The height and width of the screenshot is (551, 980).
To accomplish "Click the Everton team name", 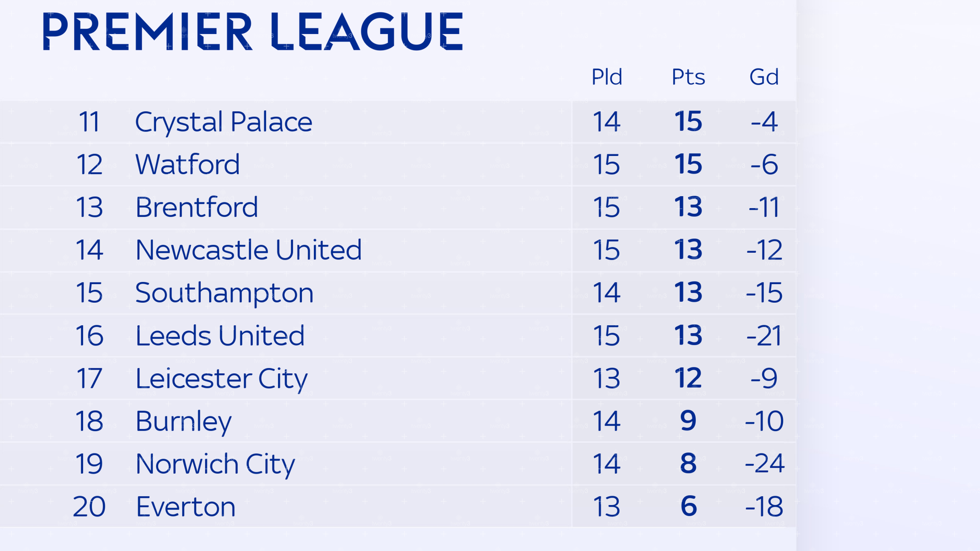I will coord(186,507).
